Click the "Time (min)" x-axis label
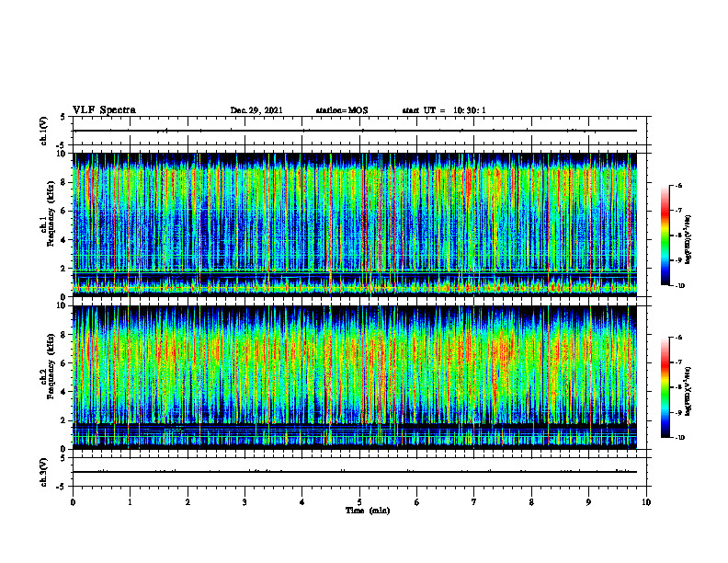The height and width of the screenshot is (563, 728). (x=368, y=511)
